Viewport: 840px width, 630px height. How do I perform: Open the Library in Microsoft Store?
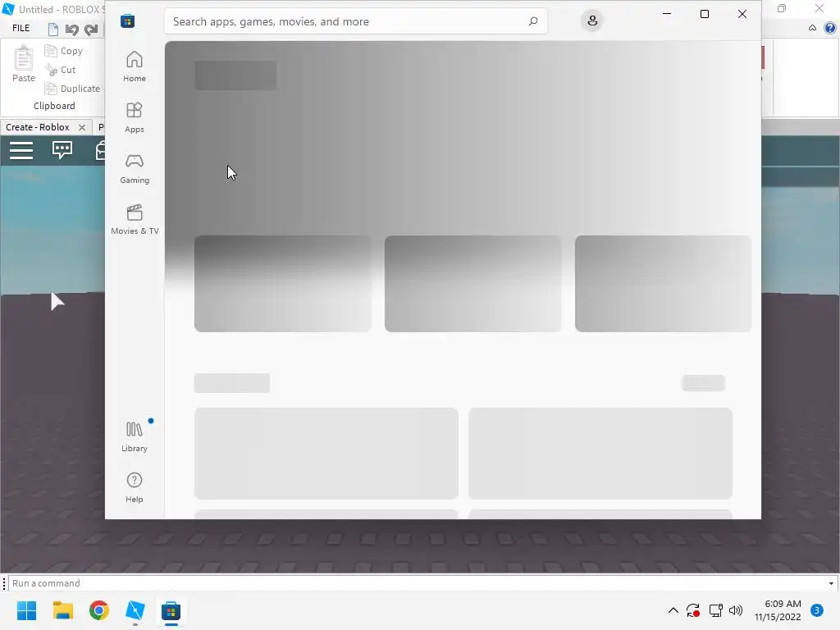click(135, 436)
